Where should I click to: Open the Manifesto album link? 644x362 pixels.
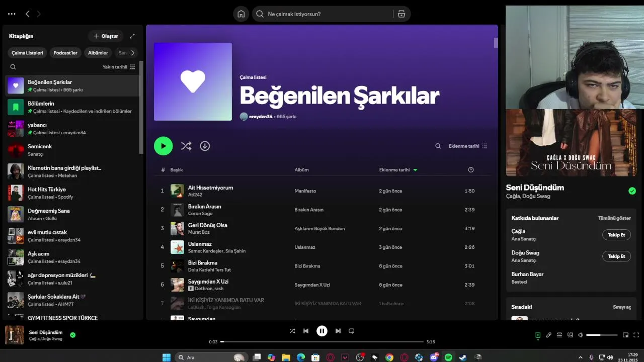click(x=305, y=191)
